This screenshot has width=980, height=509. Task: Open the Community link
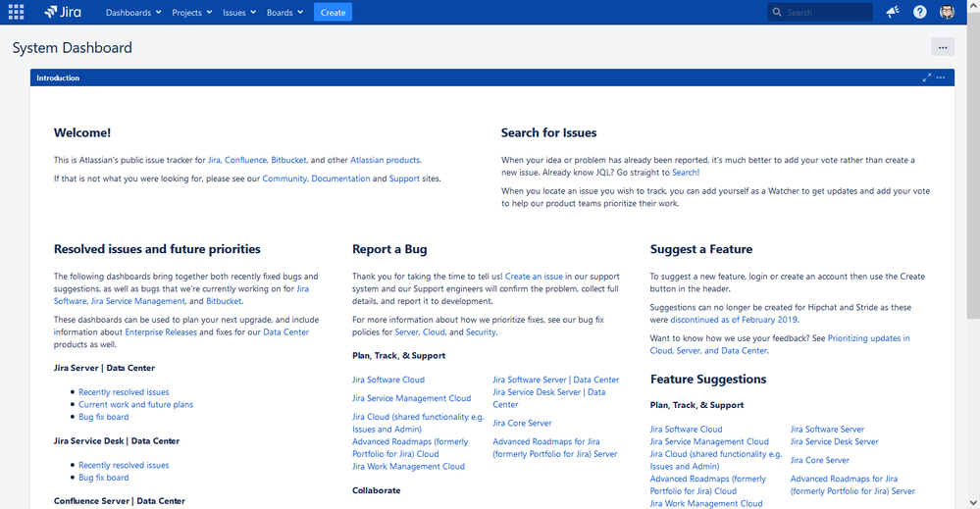pos(284,178)
